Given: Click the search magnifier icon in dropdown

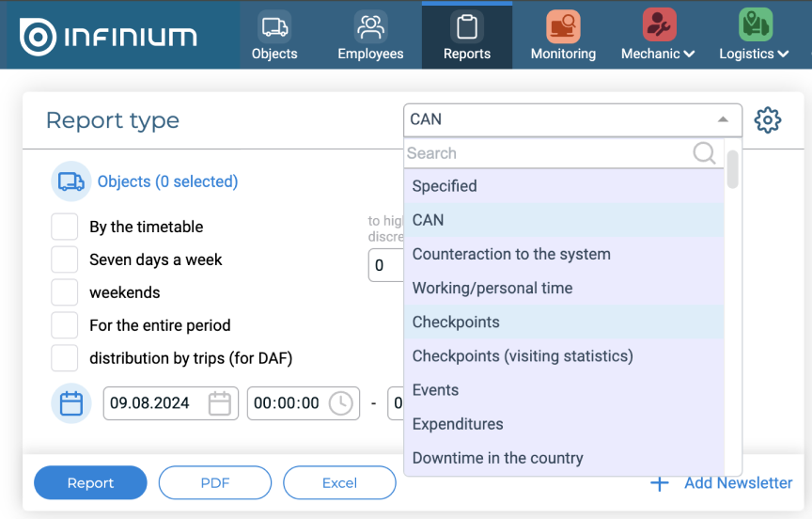Looking at the screenshot, I should 704,153.
